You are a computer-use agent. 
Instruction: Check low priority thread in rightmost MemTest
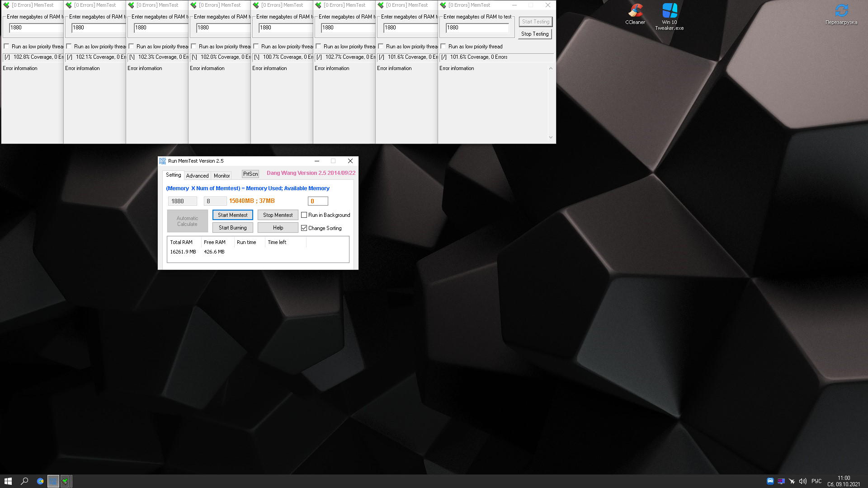(443, 47)
